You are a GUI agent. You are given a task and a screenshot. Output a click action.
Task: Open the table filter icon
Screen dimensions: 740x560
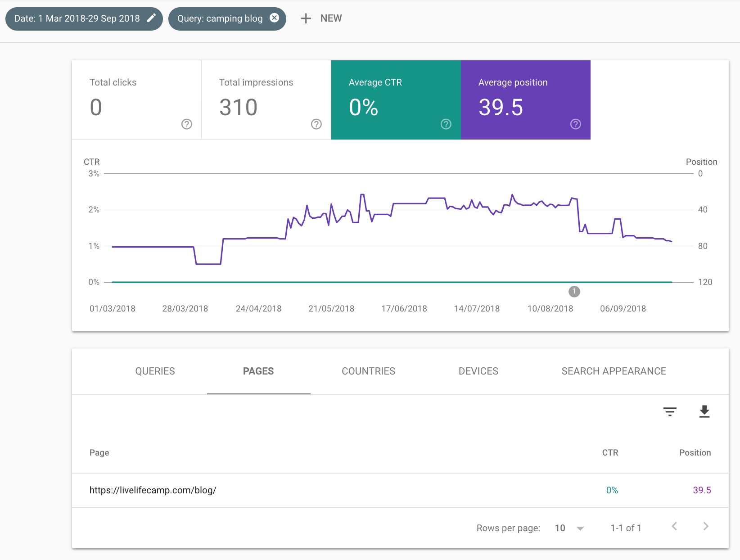tap(669, 411)
